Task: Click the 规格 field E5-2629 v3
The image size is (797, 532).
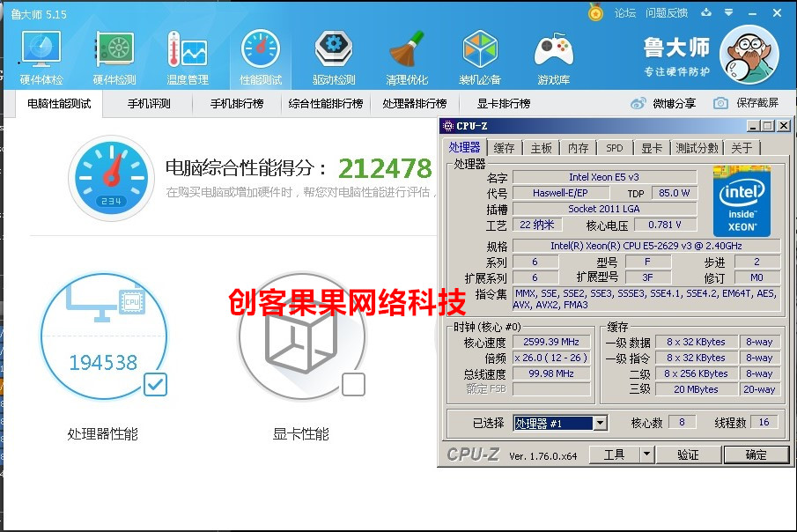Action: [646, 246]
